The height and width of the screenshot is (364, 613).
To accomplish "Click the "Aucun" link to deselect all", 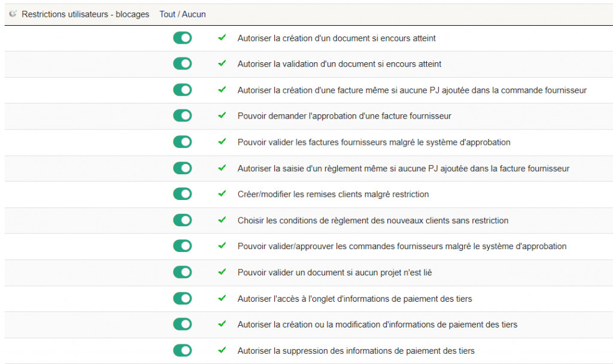I will tap(195, 14).
